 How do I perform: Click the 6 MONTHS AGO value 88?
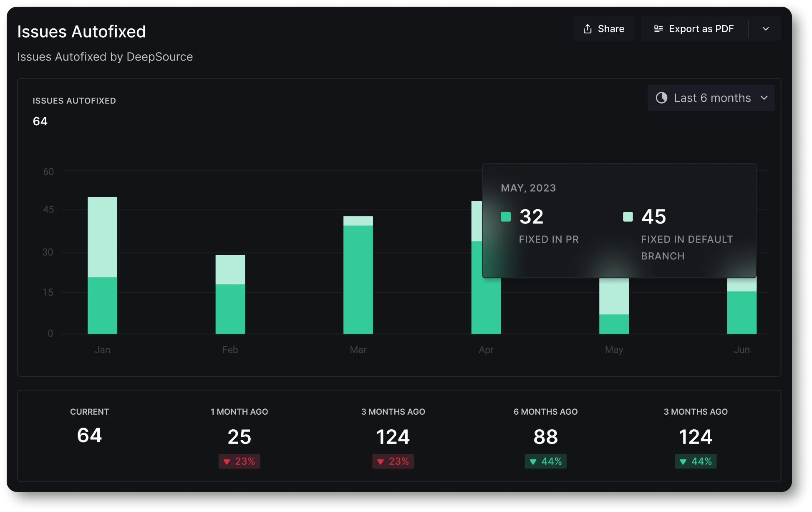(546, 437)
